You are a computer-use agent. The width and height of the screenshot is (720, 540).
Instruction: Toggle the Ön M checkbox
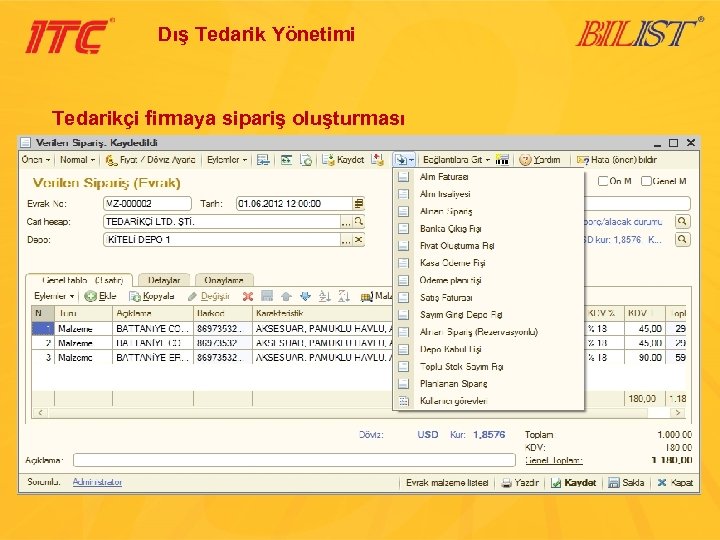click(603, 181)
